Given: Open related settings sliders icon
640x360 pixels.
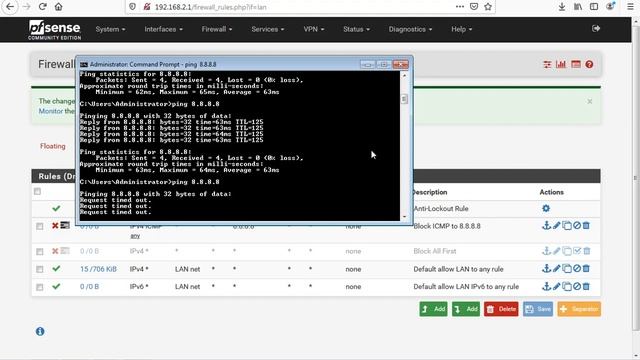Looking at the screenshot, I should point(547,64).
